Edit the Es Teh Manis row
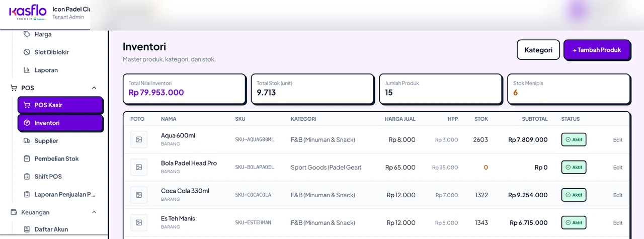 tap(618, 223)
